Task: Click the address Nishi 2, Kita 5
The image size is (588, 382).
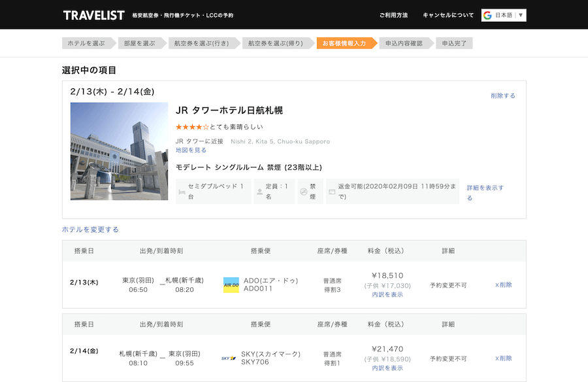Action: click(280, 141)
